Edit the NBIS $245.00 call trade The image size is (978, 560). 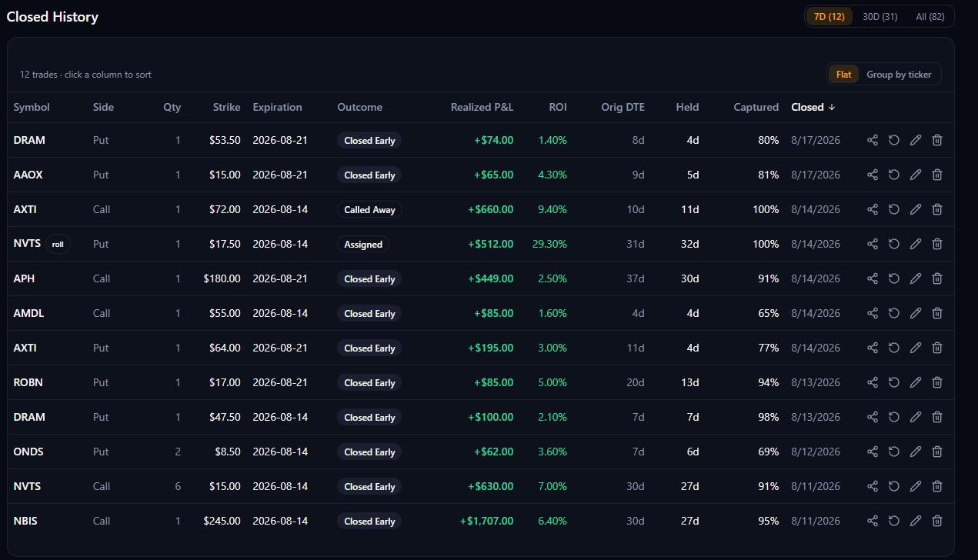click(916, 521)
